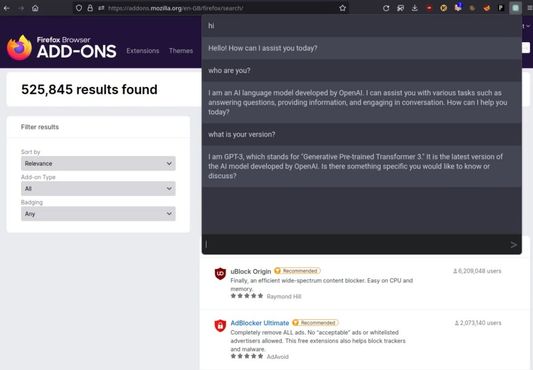The width and height of the screenshot is (533, 370).
Task: Click the browser back arrow
Action: pos(7,8)
